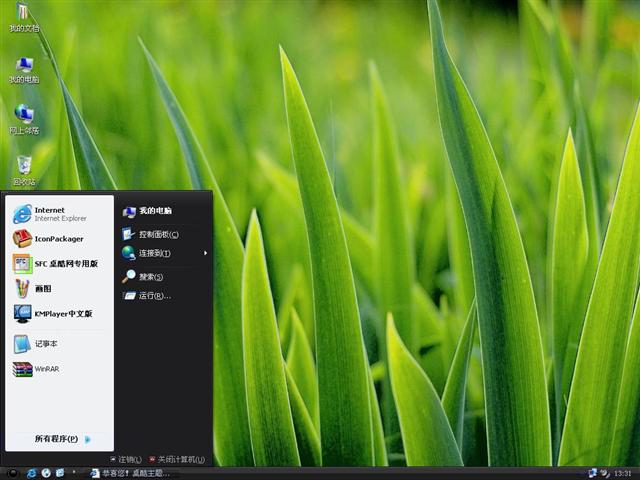The width and height of the screenshot is (640, 480).
Task: Click the round Start button
Action: (x=12, y=473)
